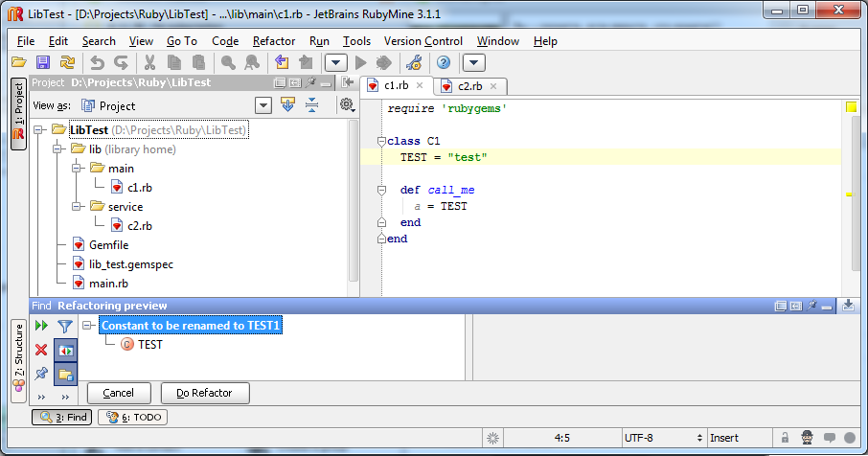This screenshot has height=456, width=868.
Task: Collapse the lib folder node
Action: click(x=57, y=148)
